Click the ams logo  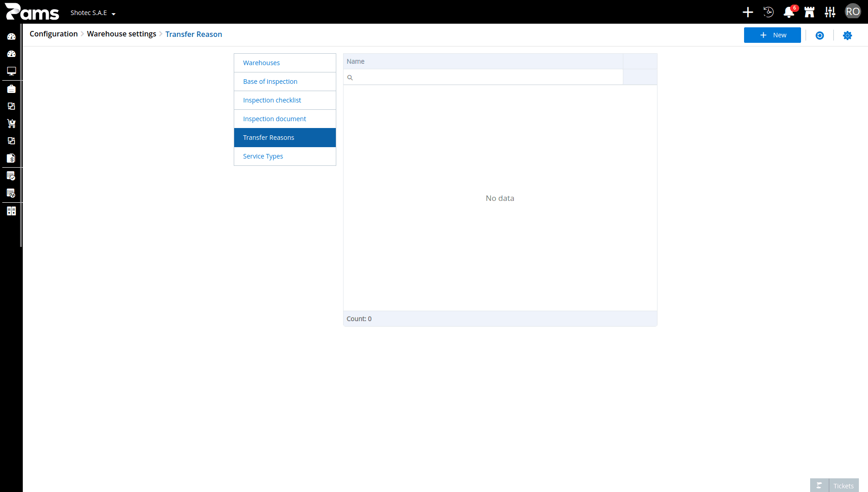click(x=32, y=12)
